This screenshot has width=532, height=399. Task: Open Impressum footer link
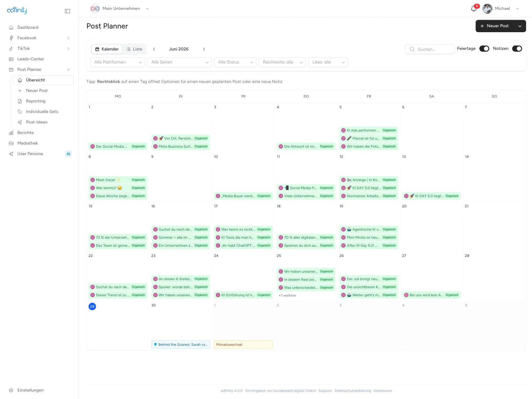point(382,391)
